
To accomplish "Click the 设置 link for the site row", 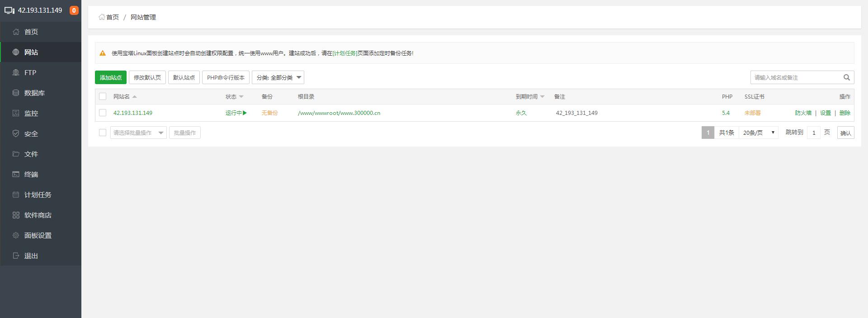I will click(x=825, y=113).
